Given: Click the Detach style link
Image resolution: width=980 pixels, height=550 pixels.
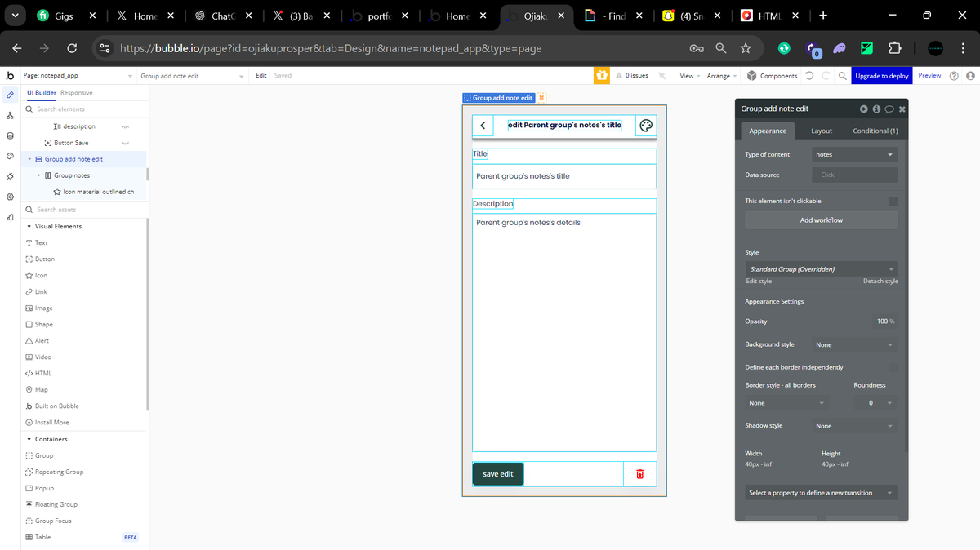Looking at the screenshot, I should (880, 281).
